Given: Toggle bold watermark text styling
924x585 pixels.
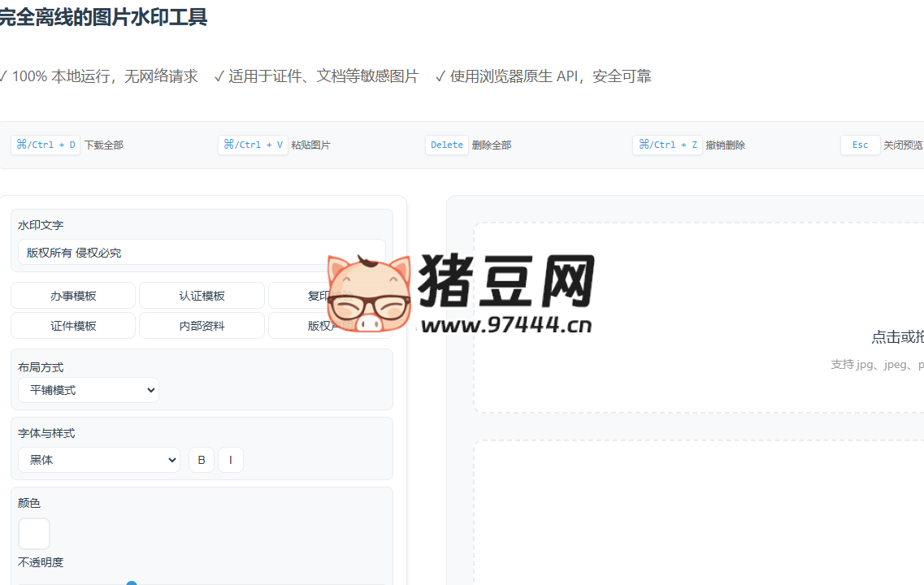Looking at the screenshot, I should [201, 459].
